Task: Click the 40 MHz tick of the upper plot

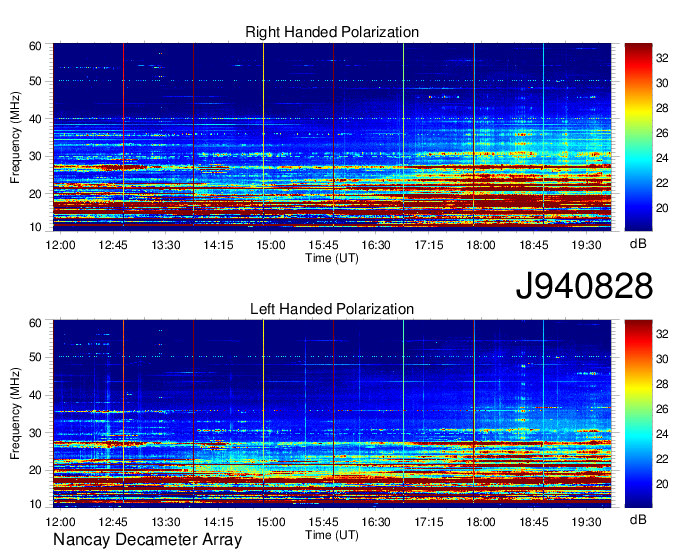Action: tap(35, 119)
